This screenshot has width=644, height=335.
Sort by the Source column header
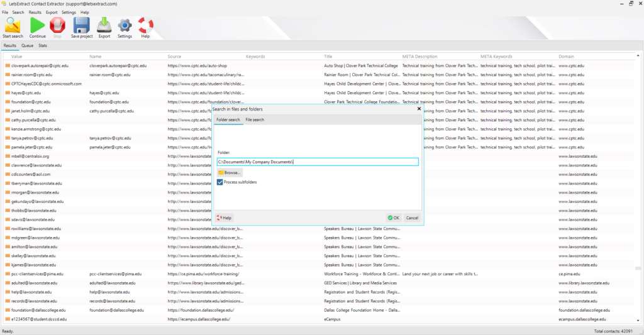pyautogui.click(x=174, y=57)
